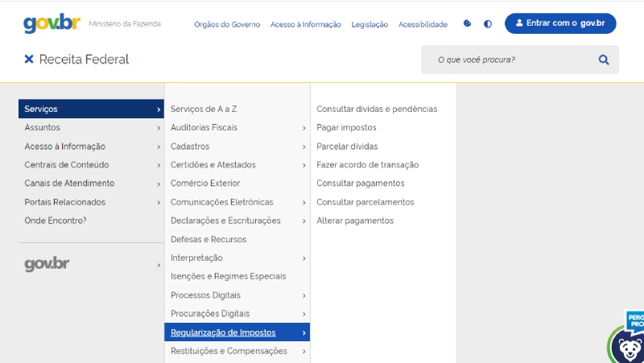The height and width of the screenshot is (363, 644).
Task: Expand chevron next to 'Portais Relacionados'
Action: pyautogui.click(x=159, y=203)
